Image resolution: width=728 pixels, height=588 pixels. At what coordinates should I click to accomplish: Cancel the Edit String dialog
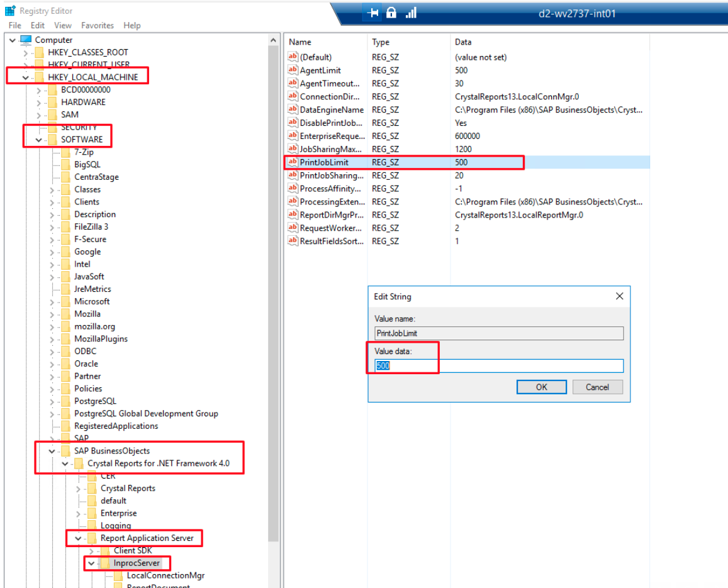point(596,387)
